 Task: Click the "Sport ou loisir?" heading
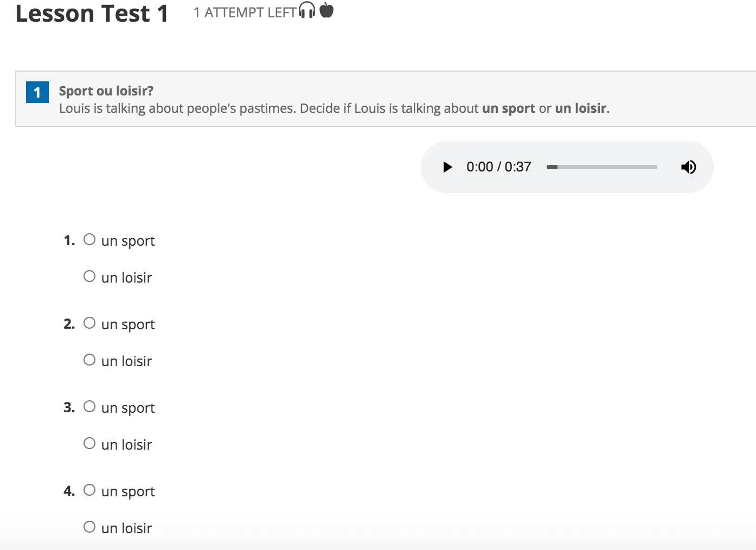(106, 91)
